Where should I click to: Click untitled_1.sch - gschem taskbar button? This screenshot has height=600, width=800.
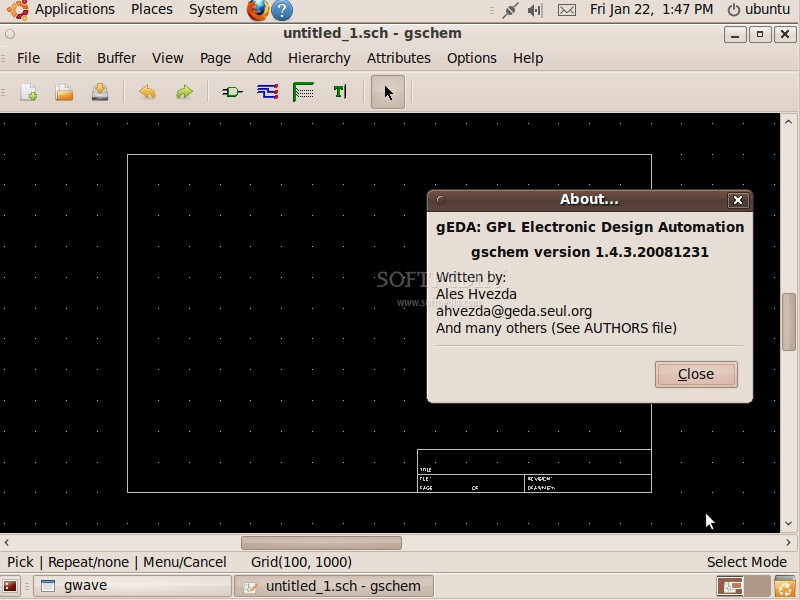click(334, 586)
